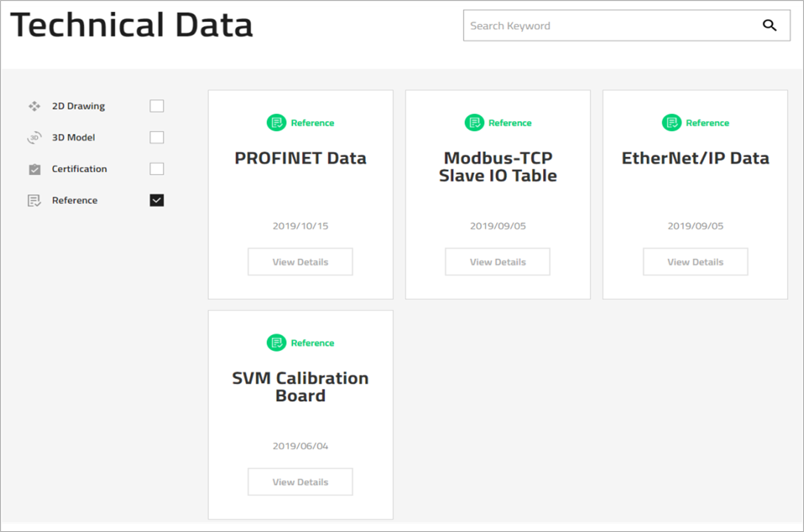Image resolution: width=804 pixels, height=532 pixels.
Task: Click the Reference filter sidebar icon
Action: tap(35, 200)
